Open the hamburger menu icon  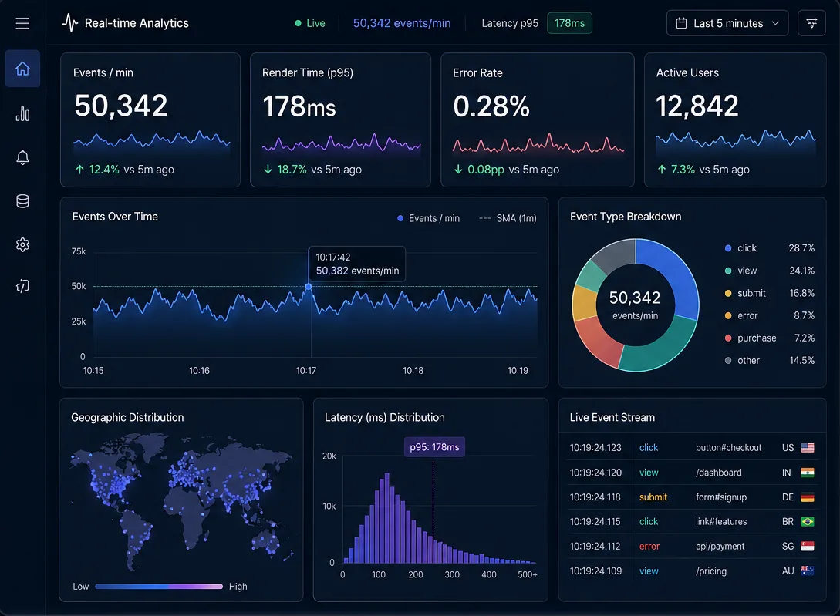[x=22, y=23]
